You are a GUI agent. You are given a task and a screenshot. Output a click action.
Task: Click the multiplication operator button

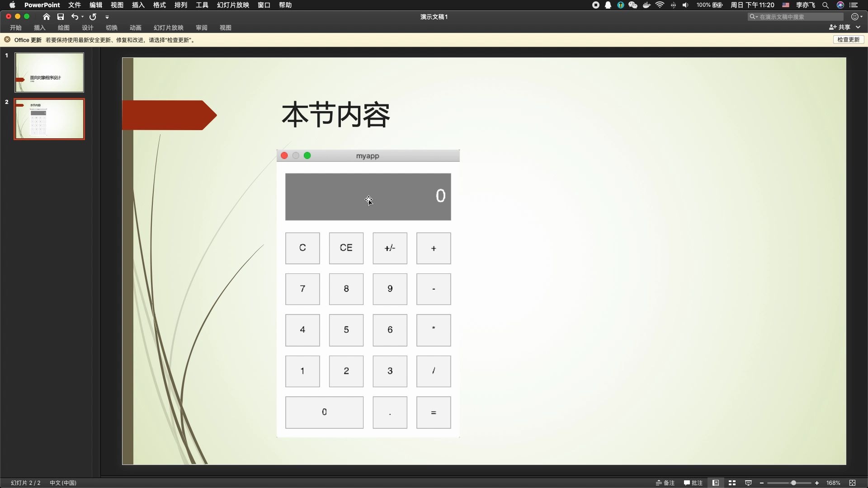coord(434,330)
